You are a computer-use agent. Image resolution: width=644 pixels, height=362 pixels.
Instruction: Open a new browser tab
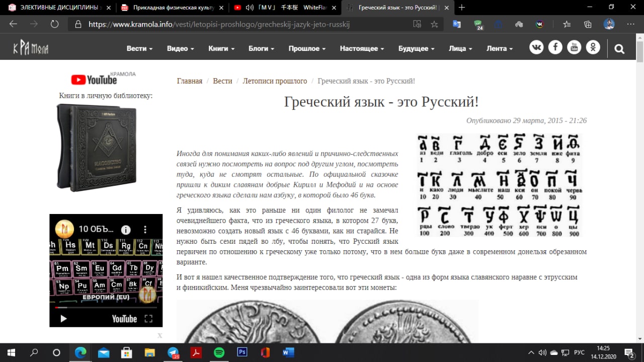coord(462,8)
